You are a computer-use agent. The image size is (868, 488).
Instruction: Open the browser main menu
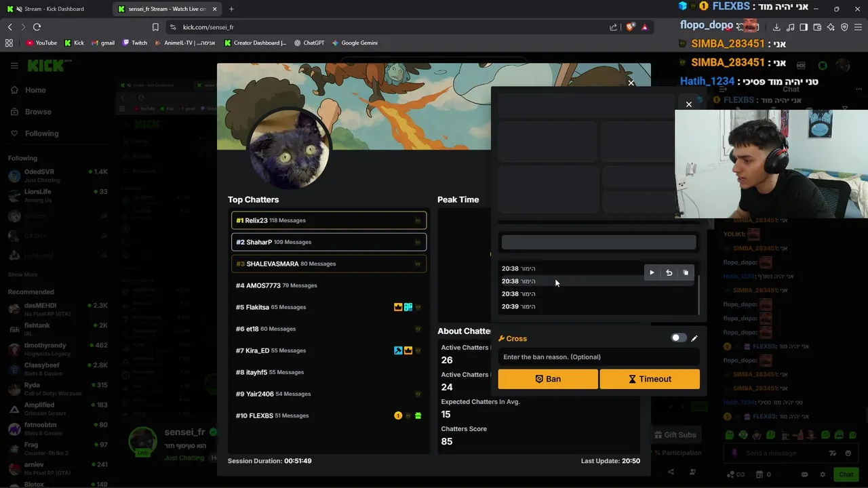pyautogui.click(x=858, y=27)
